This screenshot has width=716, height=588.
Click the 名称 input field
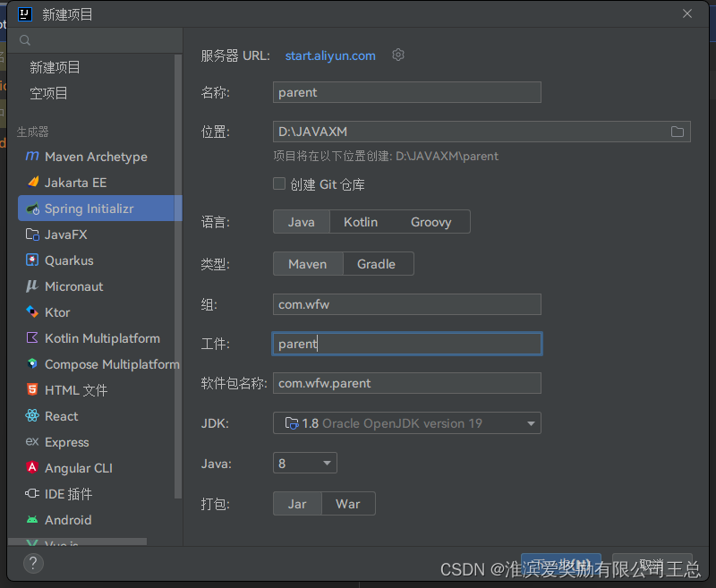407,92
